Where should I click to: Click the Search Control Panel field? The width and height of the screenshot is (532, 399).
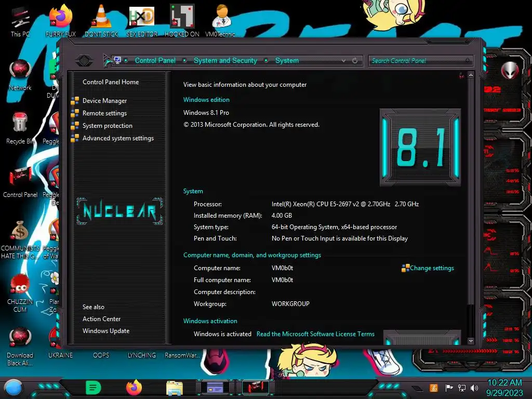(421, 61)
